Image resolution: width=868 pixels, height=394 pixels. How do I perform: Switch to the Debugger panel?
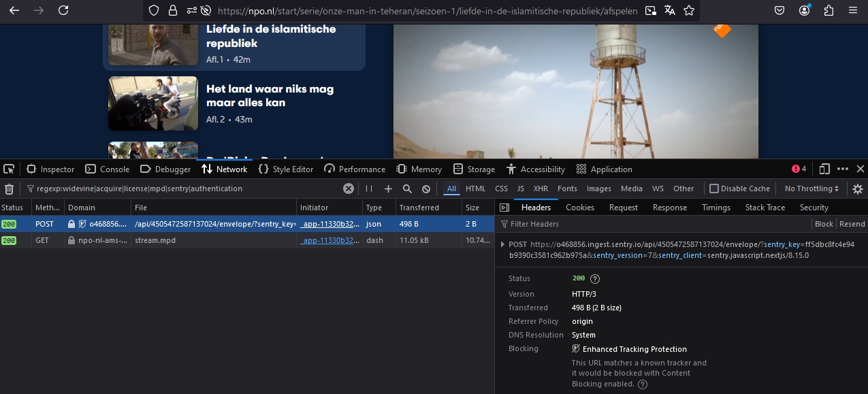pos(165,169)
